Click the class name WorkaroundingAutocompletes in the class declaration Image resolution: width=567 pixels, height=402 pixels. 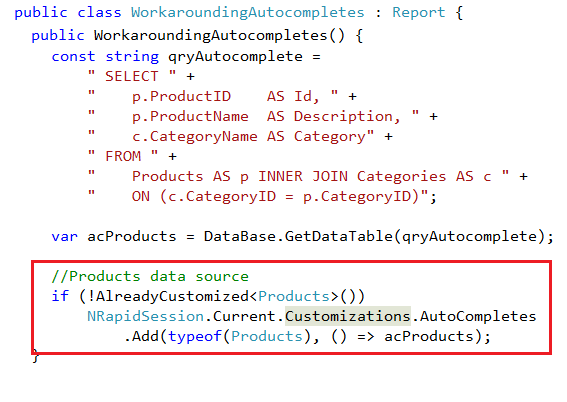(247, 13)
